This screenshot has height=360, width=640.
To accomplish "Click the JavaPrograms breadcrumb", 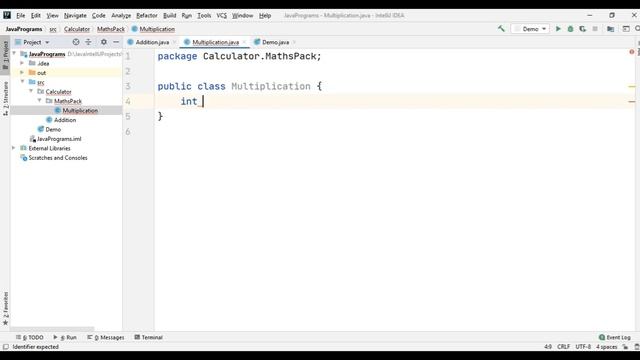I will pos(24,29).
